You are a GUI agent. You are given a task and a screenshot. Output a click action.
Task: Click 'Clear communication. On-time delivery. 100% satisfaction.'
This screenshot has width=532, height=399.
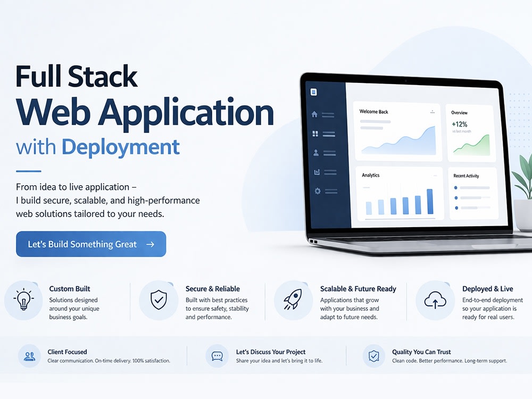coord(109,361)
